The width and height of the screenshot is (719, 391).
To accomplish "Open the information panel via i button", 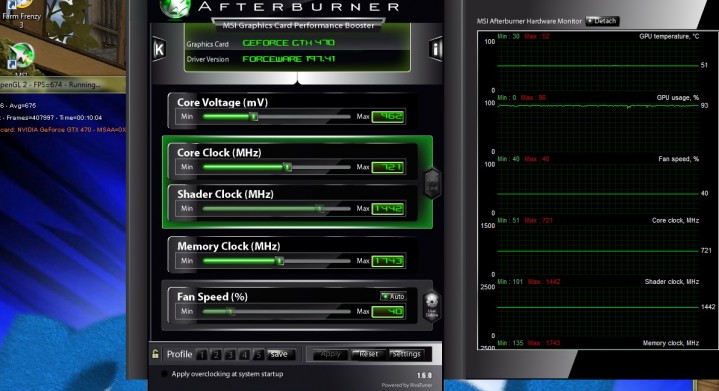I will tap(436, 49).
